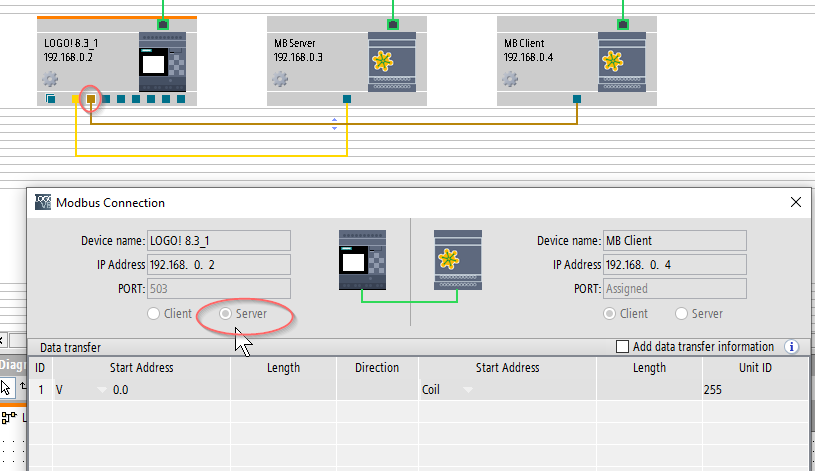The height and width of the screenshot is (471, 815).
Task: Click the window-stack icon under LOGO! 8.3_1
Action: (x=50, y=99)
